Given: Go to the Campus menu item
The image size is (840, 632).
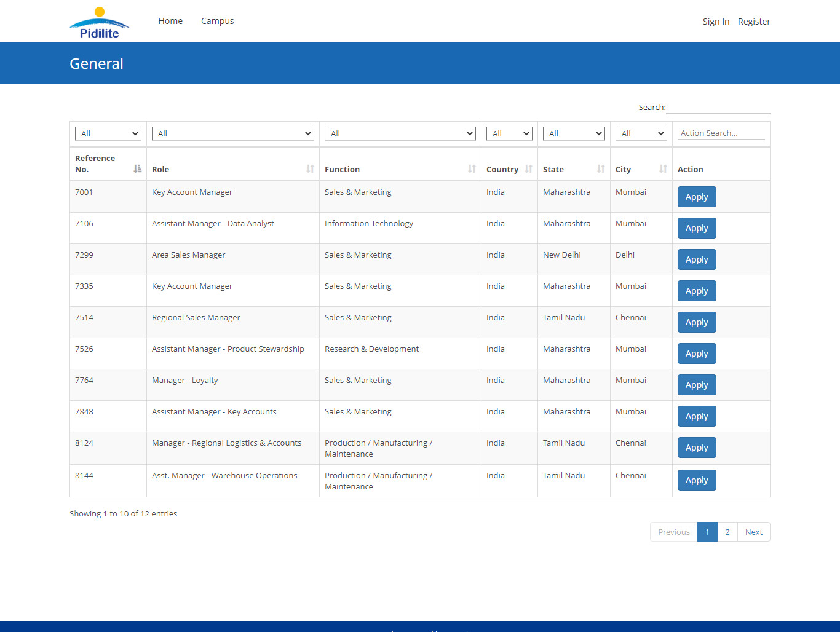Looking at the screenshot, I should (217, 21).
